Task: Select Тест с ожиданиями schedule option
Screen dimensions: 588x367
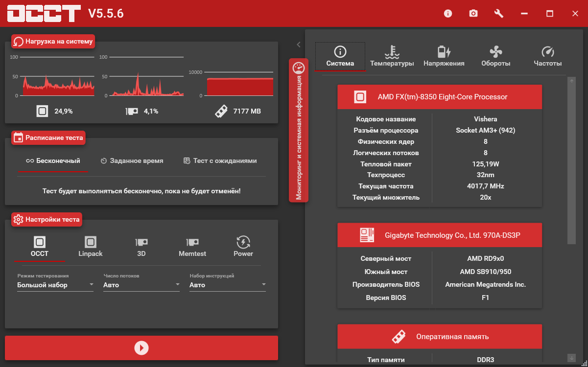Action: (220, 161)
